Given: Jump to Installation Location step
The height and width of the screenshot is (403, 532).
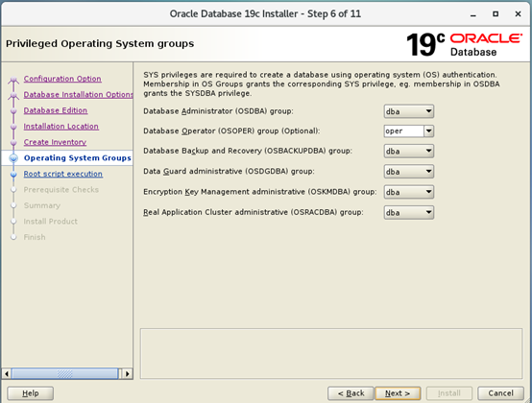Looking at the screenshot, I should 61,127.
